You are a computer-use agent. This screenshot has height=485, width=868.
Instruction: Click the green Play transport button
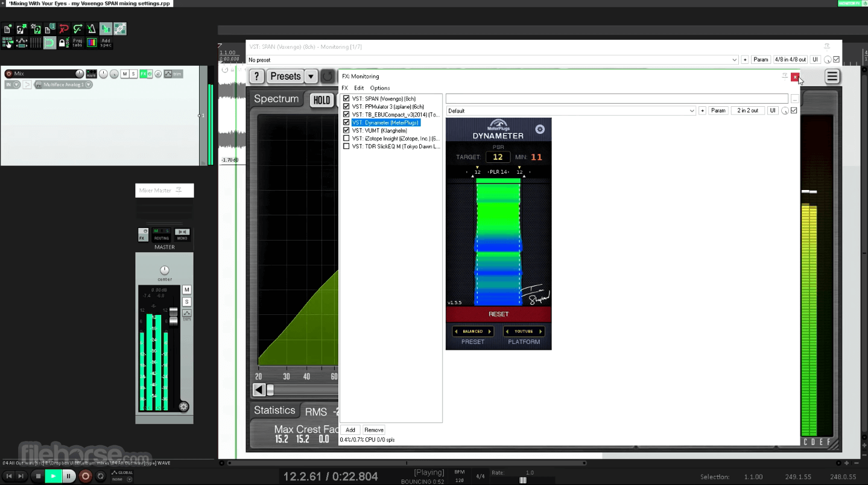pyautogui.click(x=53, y=476)
